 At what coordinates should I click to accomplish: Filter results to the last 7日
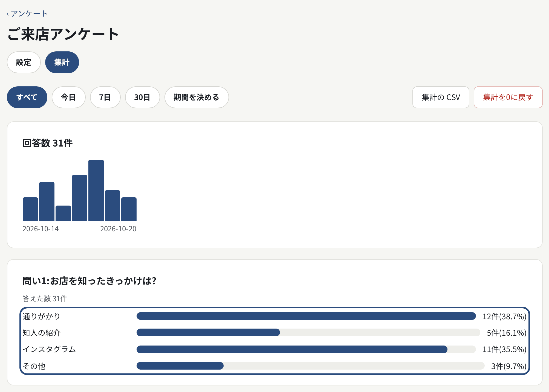tap(105, 97)
